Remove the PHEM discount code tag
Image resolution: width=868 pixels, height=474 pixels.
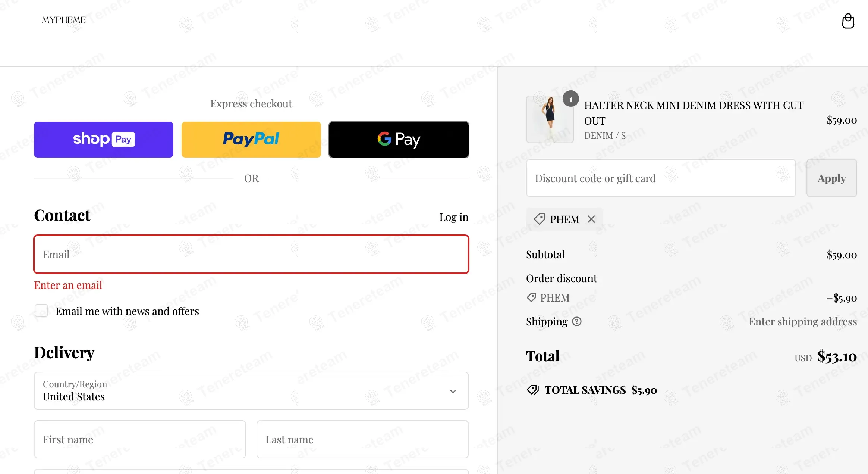[x=591, y=219]
